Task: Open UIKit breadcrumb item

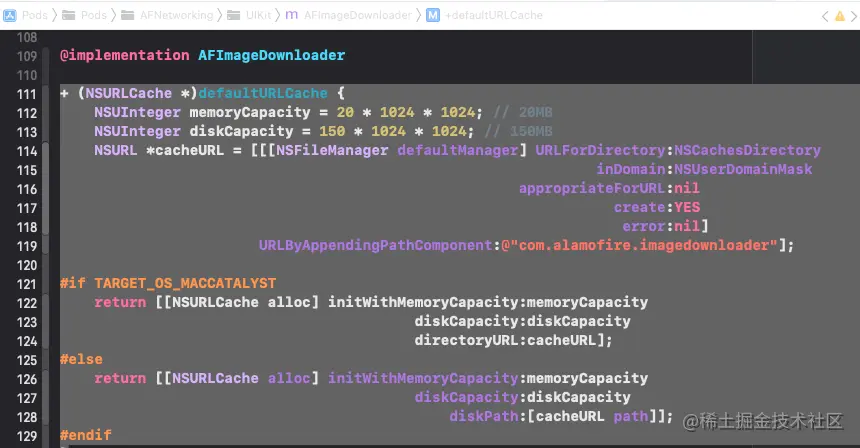Action: click(258, 15)
